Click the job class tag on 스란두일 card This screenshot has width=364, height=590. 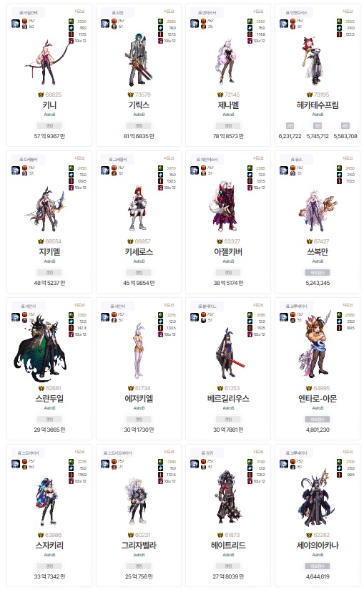[29, 306]
